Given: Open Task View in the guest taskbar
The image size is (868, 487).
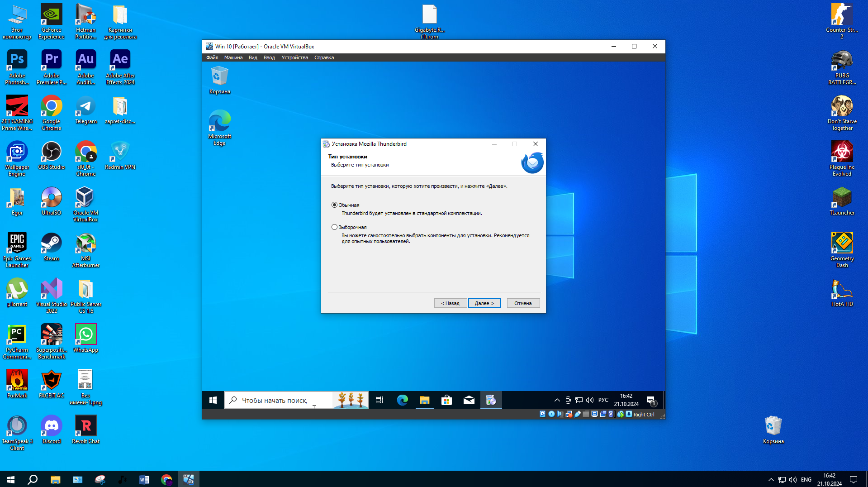Looking at the screenshot, I should (x=379, y=400).
